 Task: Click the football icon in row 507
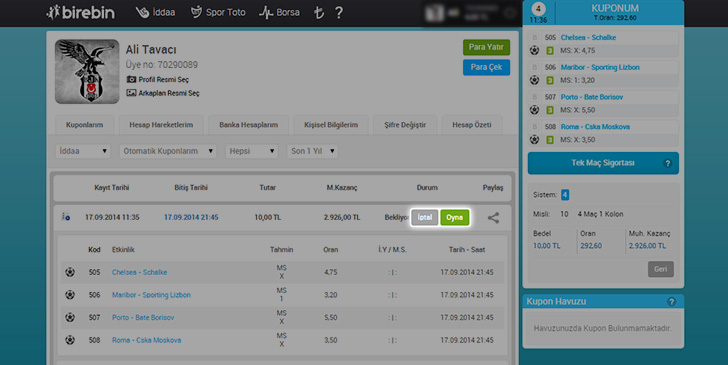point(70,318)
